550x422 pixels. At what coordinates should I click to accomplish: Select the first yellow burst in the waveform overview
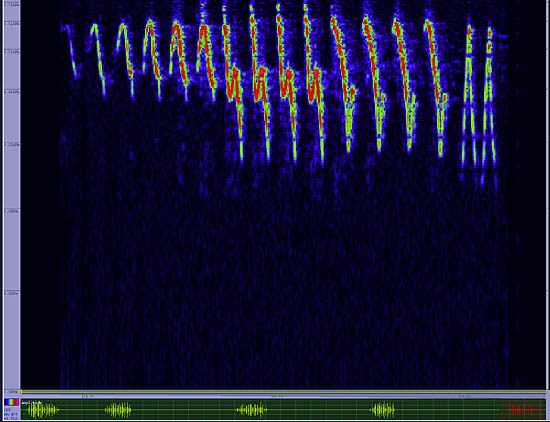pyautogui.click(x=43, y=410)
